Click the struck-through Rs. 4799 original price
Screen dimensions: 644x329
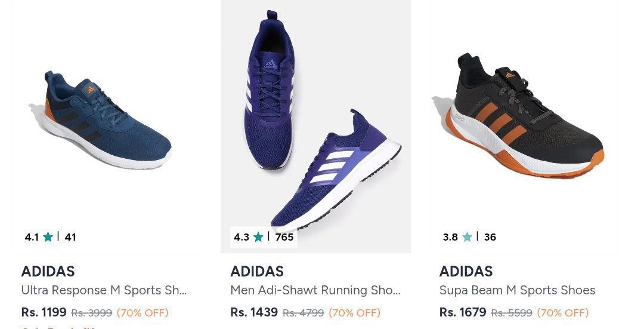coord(303,313)
